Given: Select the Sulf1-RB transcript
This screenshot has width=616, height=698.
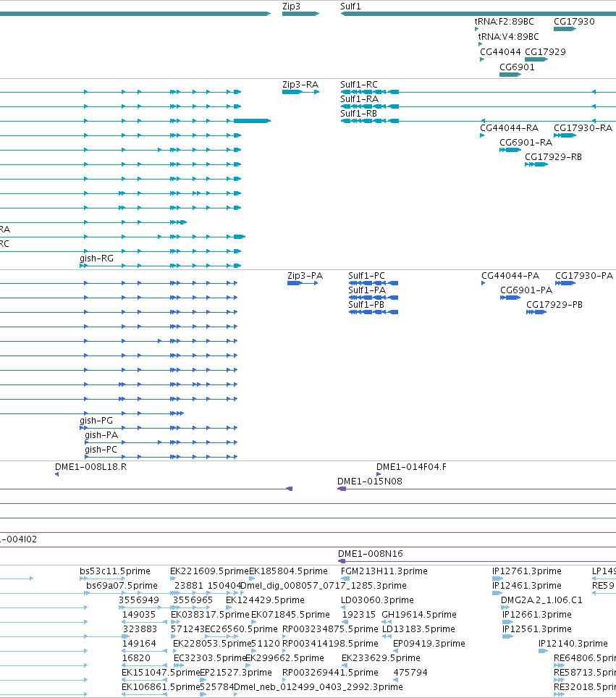Looking at the screenshot, I should click(x=478, y=121).
